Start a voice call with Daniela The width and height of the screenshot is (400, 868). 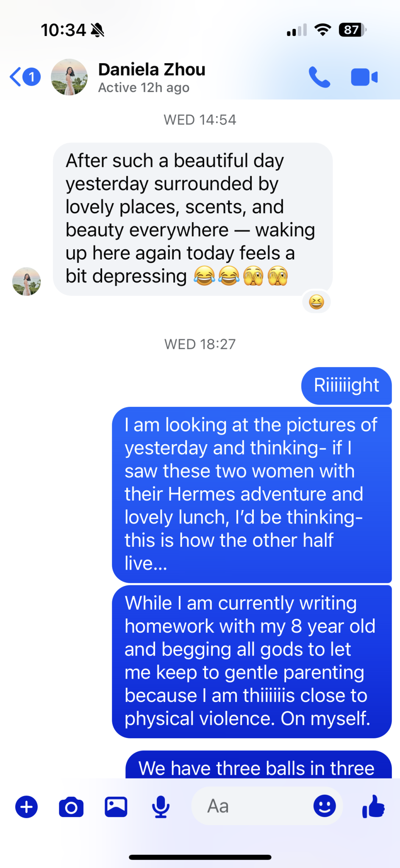click(319, 77)
